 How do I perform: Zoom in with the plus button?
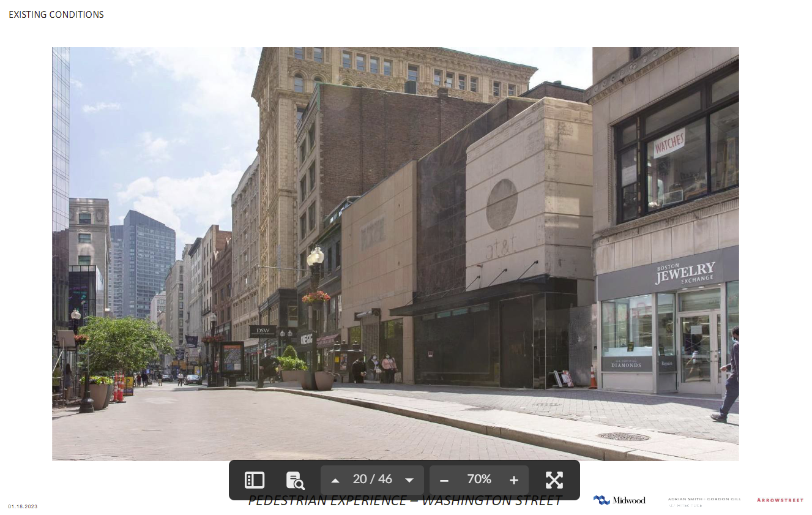click(514, 480)
